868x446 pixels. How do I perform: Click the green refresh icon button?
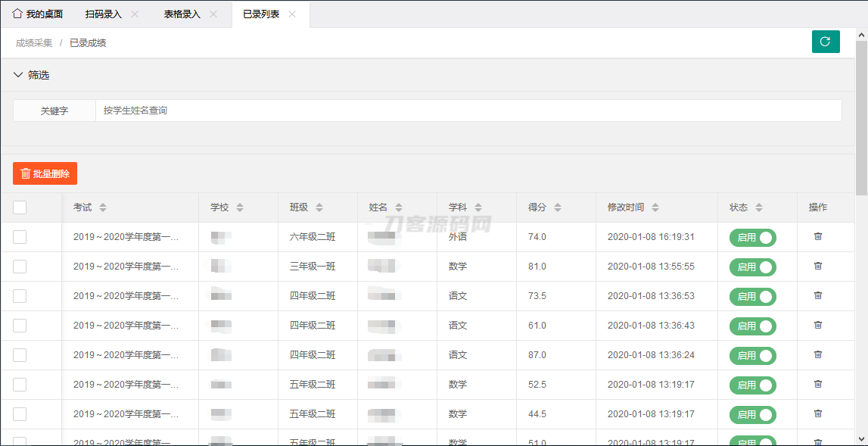click(826, 42)
